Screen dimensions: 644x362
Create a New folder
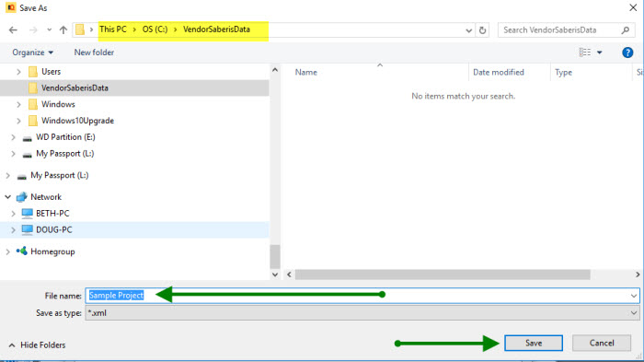[94, 53]
